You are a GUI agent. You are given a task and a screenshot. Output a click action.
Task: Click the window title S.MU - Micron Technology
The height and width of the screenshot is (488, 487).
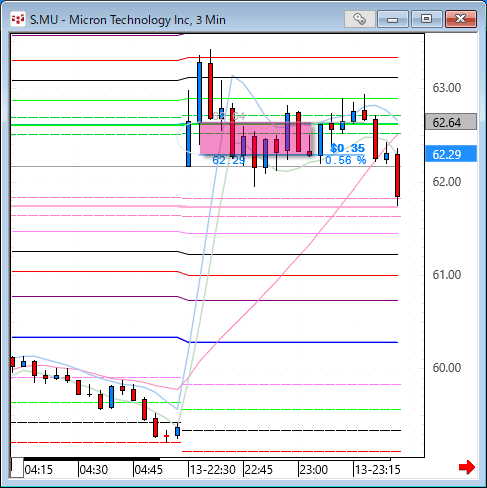(x=128, y=20)
